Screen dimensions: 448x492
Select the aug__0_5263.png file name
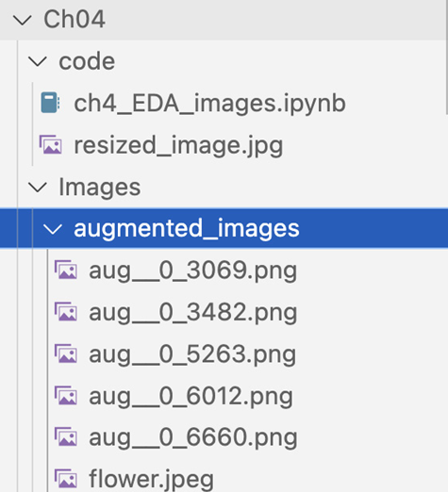click(x=192, y=354)
